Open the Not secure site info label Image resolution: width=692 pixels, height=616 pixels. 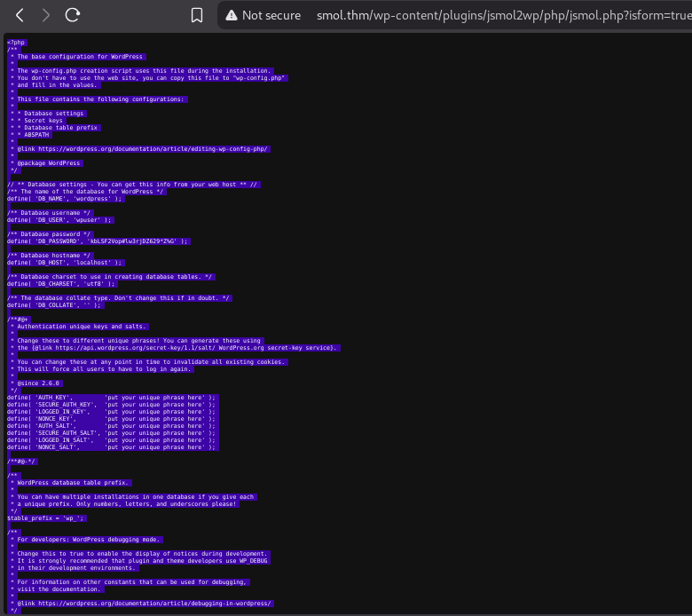point(271,15)
